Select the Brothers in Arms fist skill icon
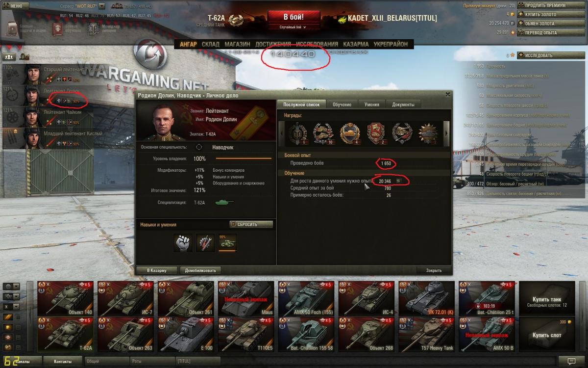 coord(183,243)
